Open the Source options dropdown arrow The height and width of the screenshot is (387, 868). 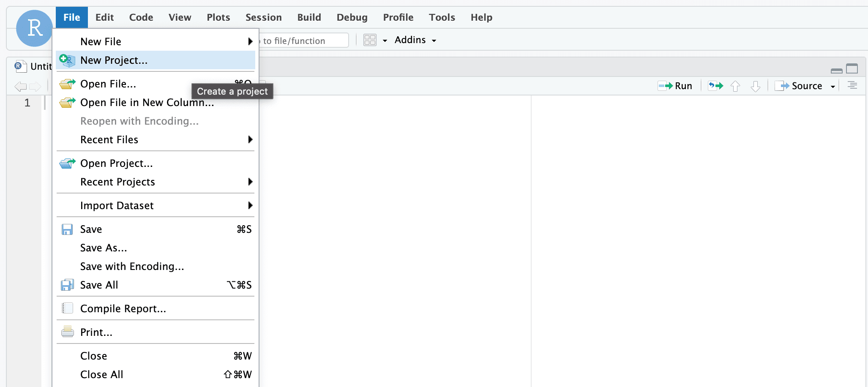(833, 86)
